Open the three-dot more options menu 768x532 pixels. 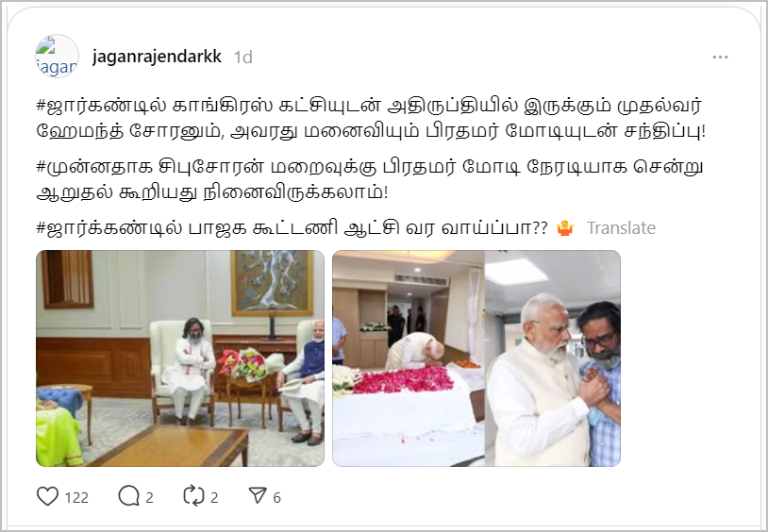(720, 58)
